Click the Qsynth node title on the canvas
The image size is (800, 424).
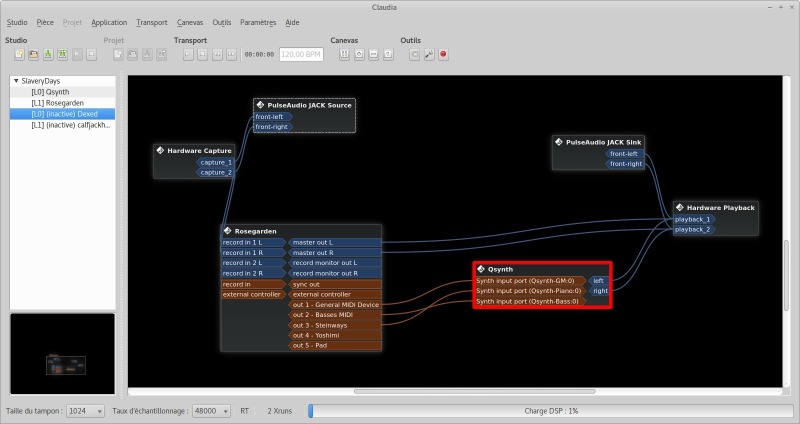tap(500, 269)
